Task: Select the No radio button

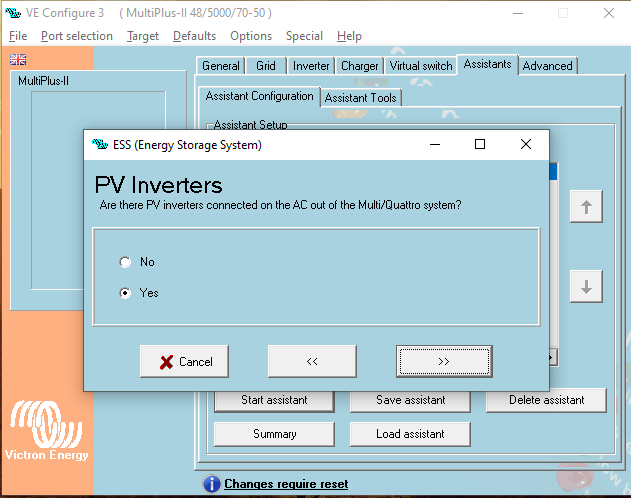Action: pyautogui.click(x=125, y=262)
